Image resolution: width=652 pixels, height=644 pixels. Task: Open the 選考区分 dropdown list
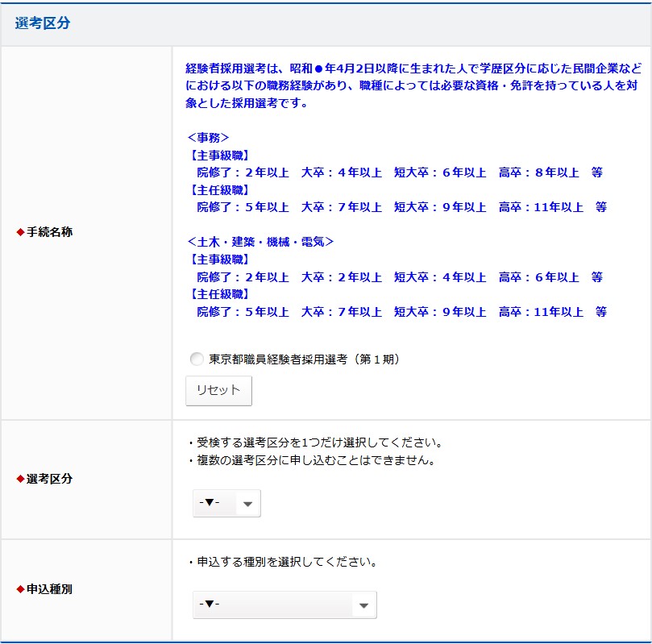tap(226, 503)
